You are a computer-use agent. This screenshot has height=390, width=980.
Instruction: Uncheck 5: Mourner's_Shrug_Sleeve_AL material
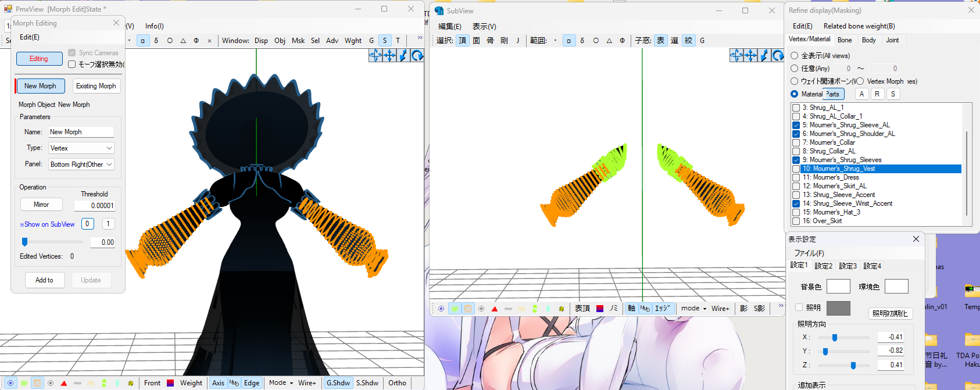pos(796,125)
